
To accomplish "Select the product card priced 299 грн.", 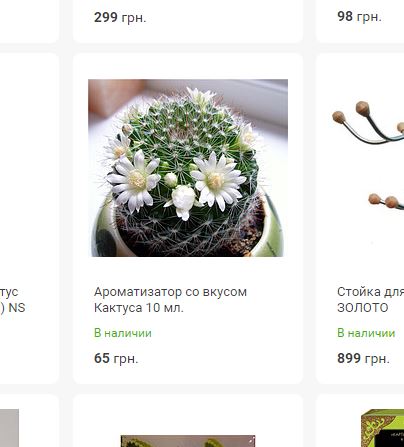I will pyautogui.click(x=188, y=21).
